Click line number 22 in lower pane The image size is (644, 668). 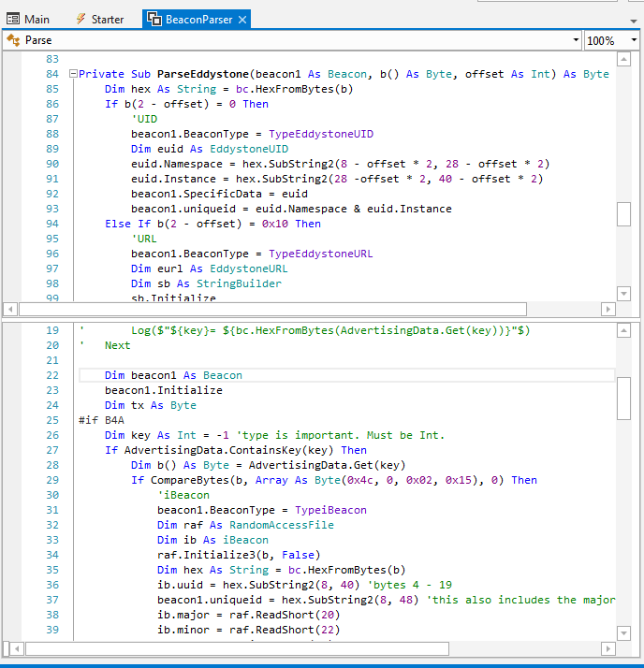click(x=52, y=375)
